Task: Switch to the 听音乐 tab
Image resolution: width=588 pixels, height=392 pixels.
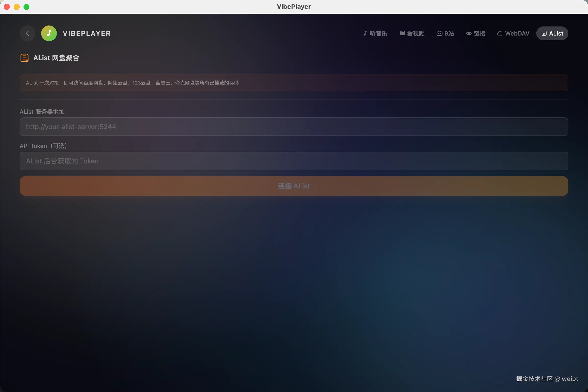Action: coord(378,33)
